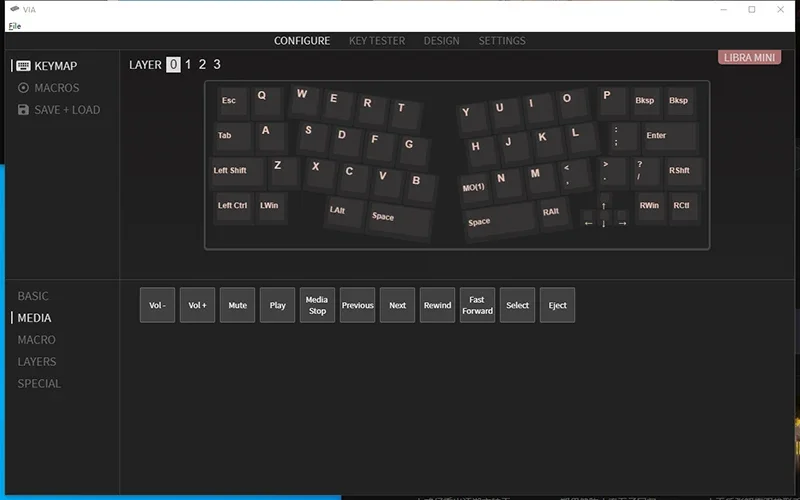Select layer 2 in the layer selector

click(202, 65)
